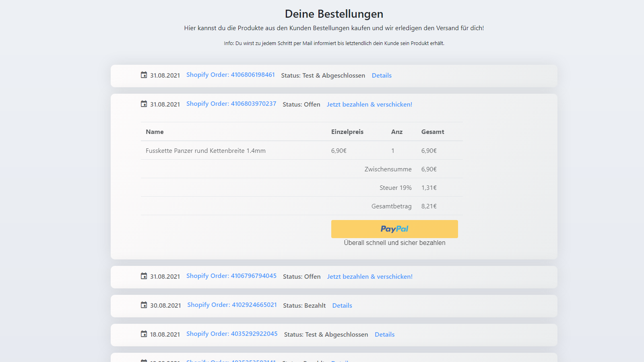
Task: Click the 'Einzelpreis' column header
Action: tap(347, 132)
